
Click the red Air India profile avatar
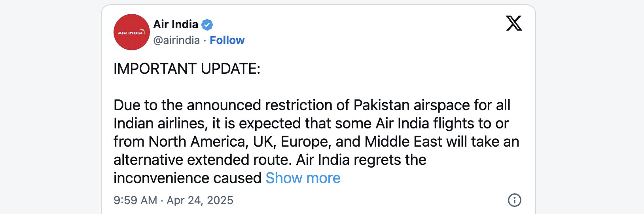pos(132,32)
